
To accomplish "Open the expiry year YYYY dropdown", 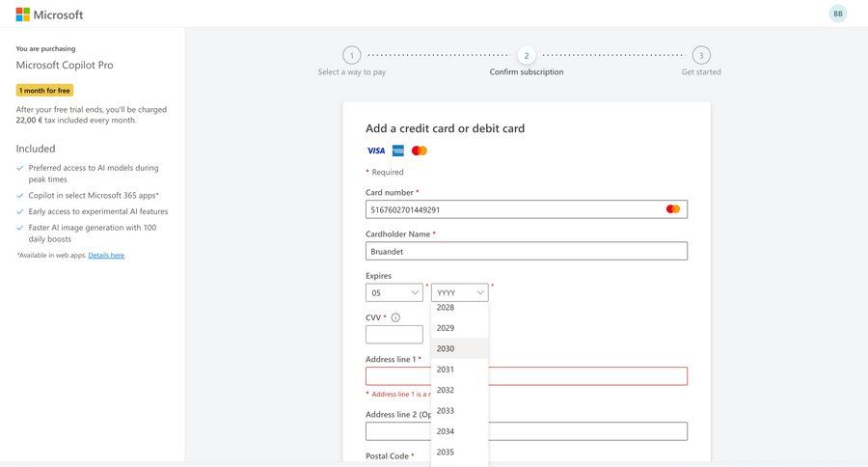I will coord(459,292).
